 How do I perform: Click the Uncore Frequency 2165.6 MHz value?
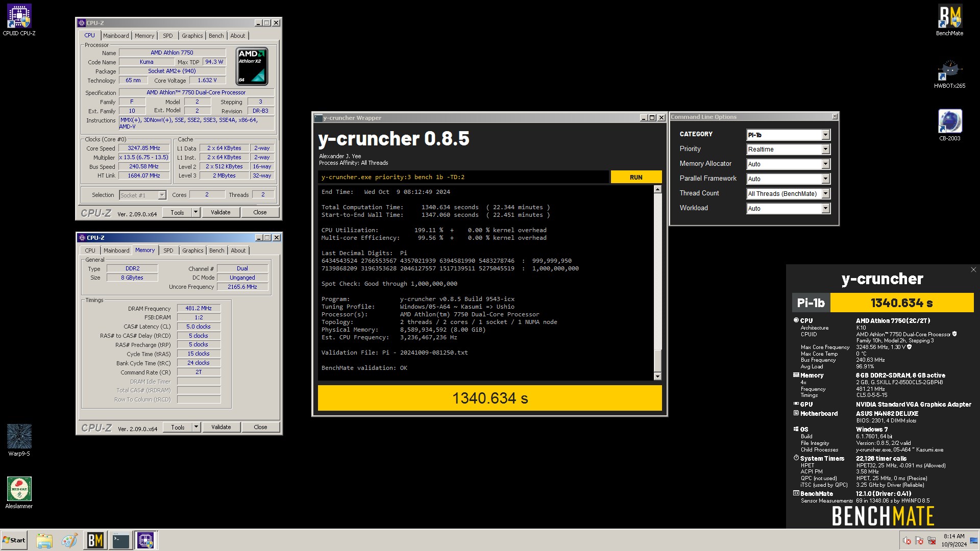click(x=242, y=287)
